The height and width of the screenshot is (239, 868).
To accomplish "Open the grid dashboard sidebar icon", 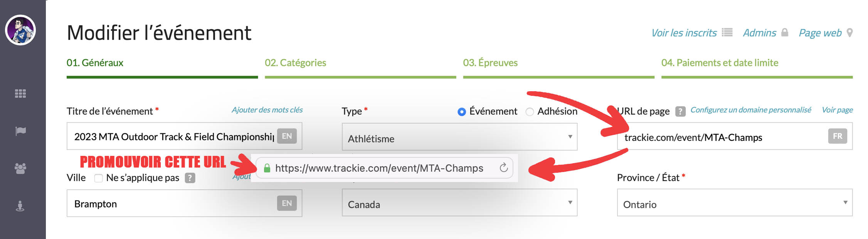I will pos(20,94).
